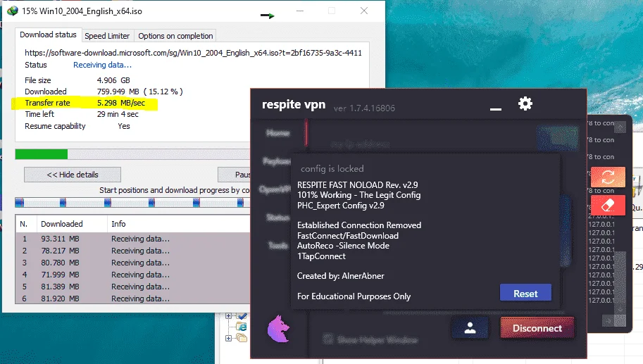Select the blue checkmark folder in background tree
This screenshot has width=643, height=364.
(242, 316)
